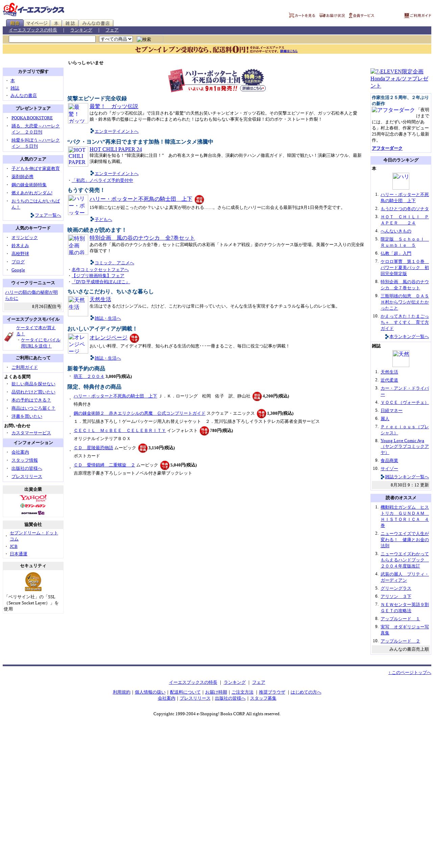Select the 総合 tab

[x=15, y=23]
